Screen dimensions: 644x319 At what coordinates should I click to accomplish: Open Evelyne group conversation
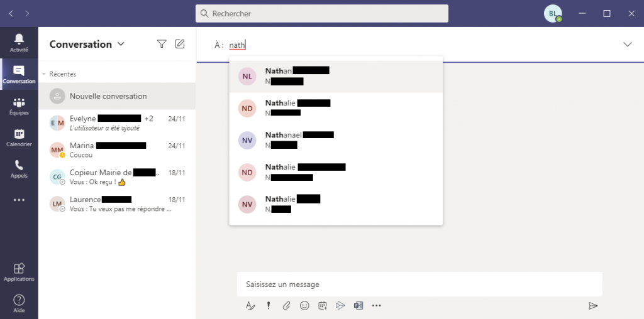tap(117, 123)
